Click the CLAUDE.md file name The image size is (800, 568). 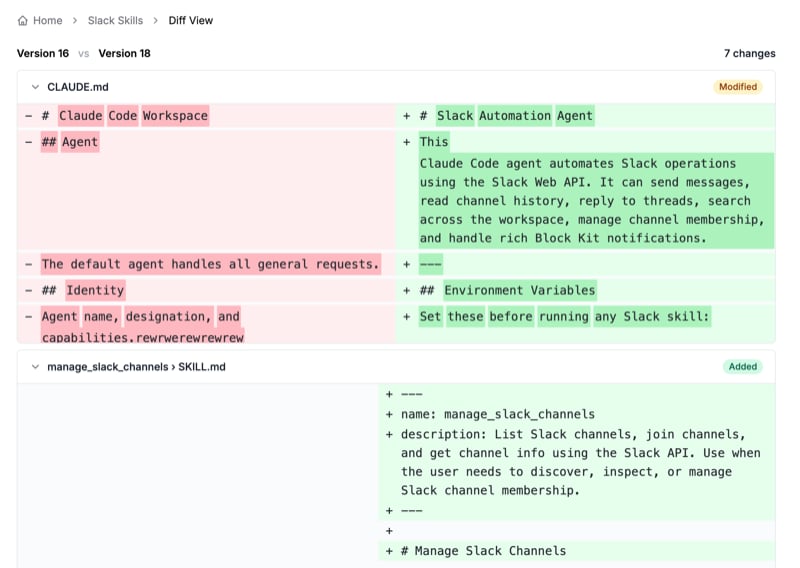click(x=78, y=87)
